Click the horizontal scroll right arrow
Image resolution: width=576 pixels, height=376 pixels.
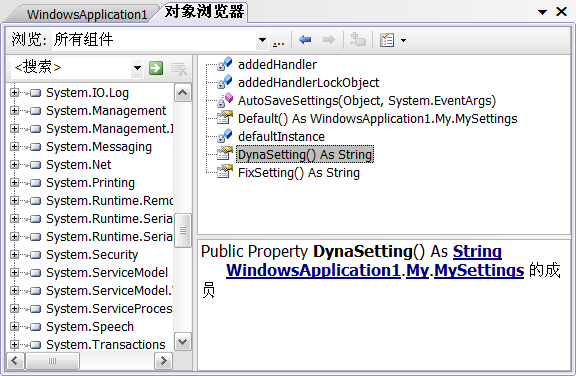pyautogui.click(x=163, y=361)
